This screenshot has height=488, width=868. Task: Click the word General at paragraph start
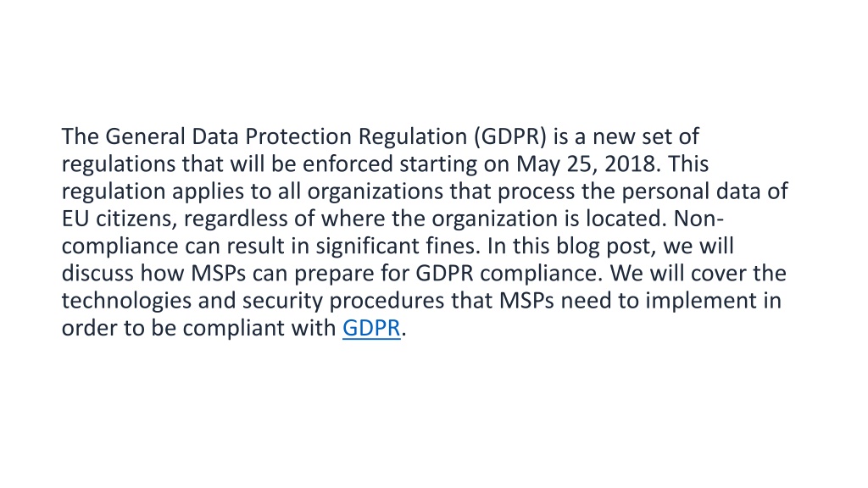coord(145,136)
